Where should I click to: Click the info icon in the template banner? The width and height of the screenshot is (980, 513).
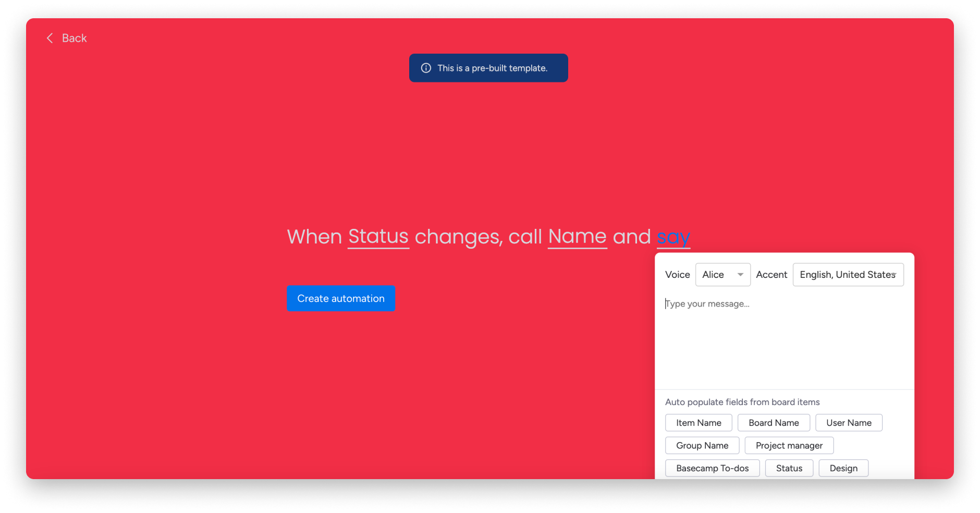point(426,68)
